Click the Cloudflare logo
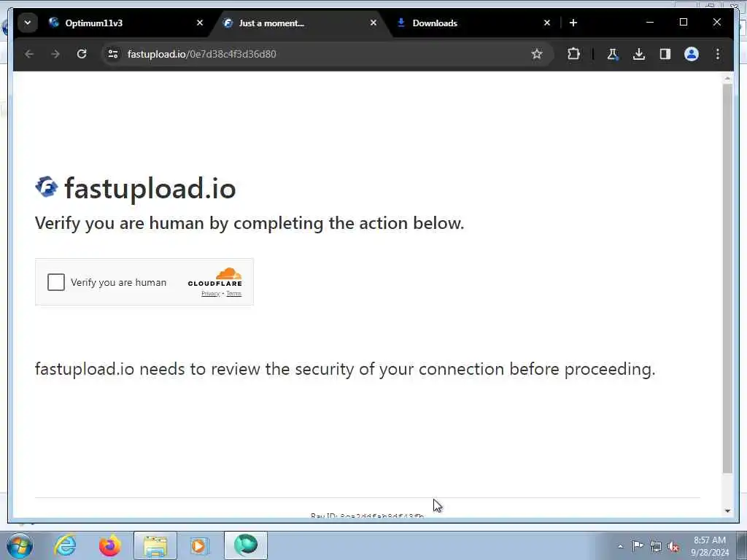Image resolution: width=747 pixels, height=560 pixels. (x=215, y=277)
